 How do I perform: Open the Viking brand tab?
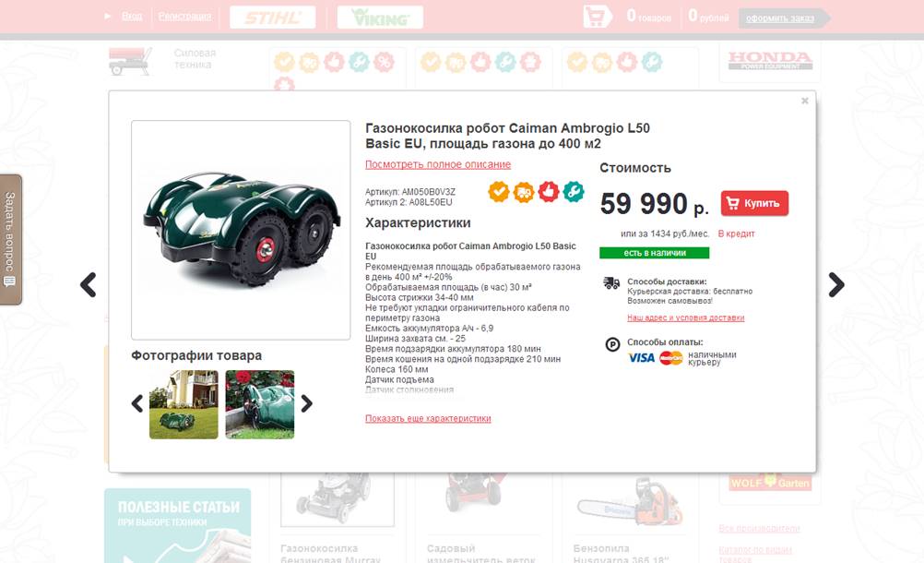click(380, 18)
